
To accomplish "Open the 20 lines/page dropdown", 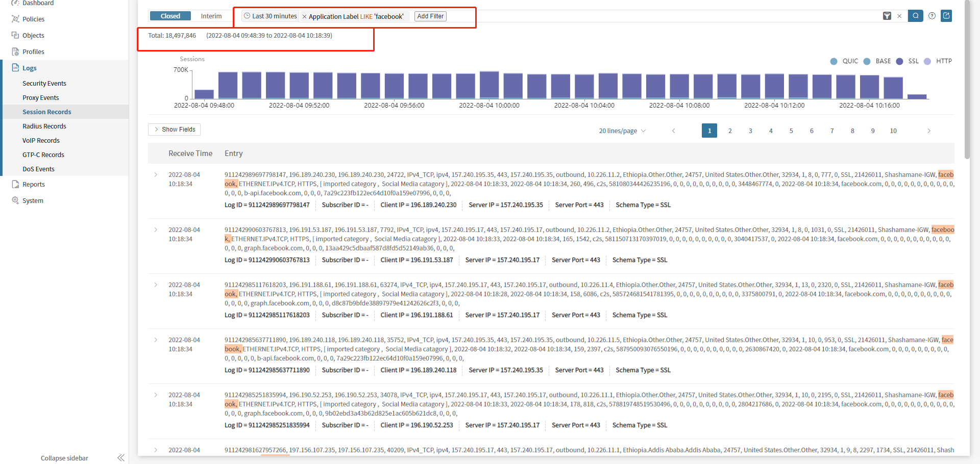I will pos(622,131).
